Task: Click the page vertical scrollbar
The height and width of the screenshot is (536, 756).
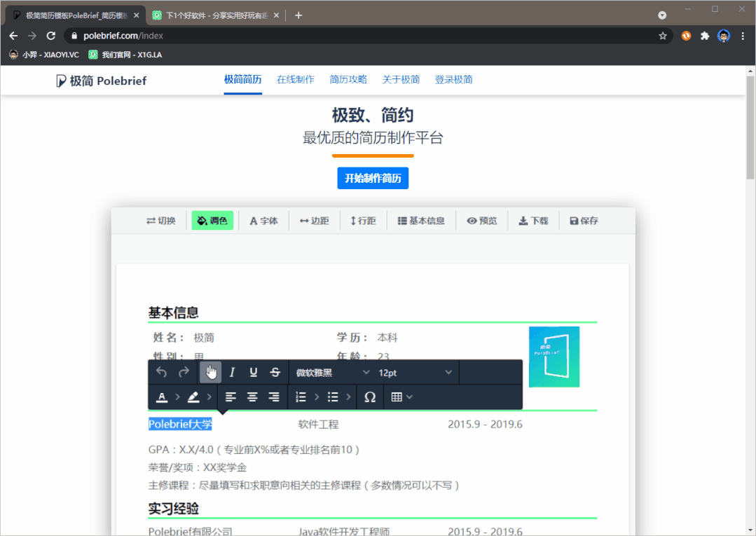Action: click(750, 128)
